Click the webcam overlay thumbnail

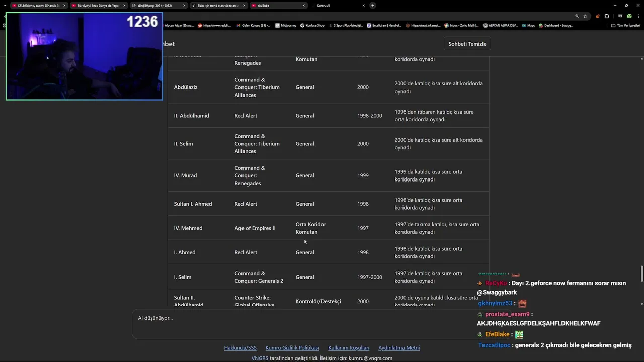(84, 56)
